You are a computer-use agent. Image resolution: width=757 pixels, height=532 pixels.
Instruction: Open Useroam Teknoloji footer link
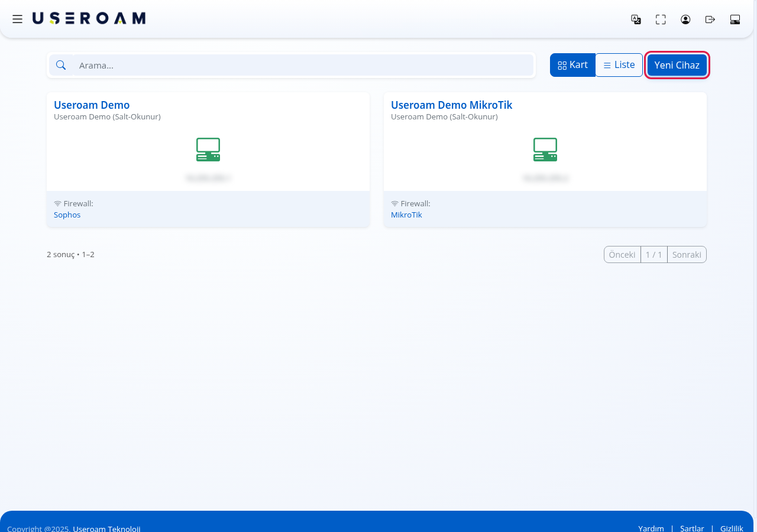[106, 528]
